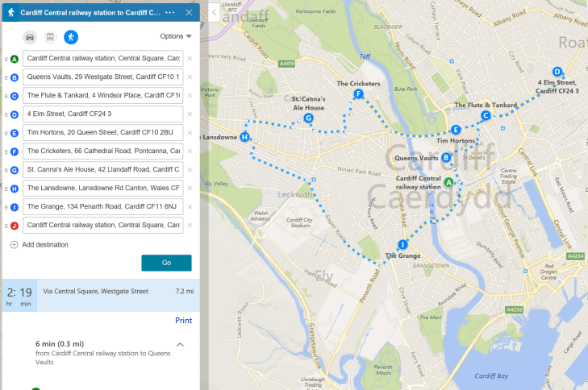This screenshot has width=588, height=390.
Task: Remove Queens Vaults waypoint B
Action: pyautogui.click(x=190, y=77)
